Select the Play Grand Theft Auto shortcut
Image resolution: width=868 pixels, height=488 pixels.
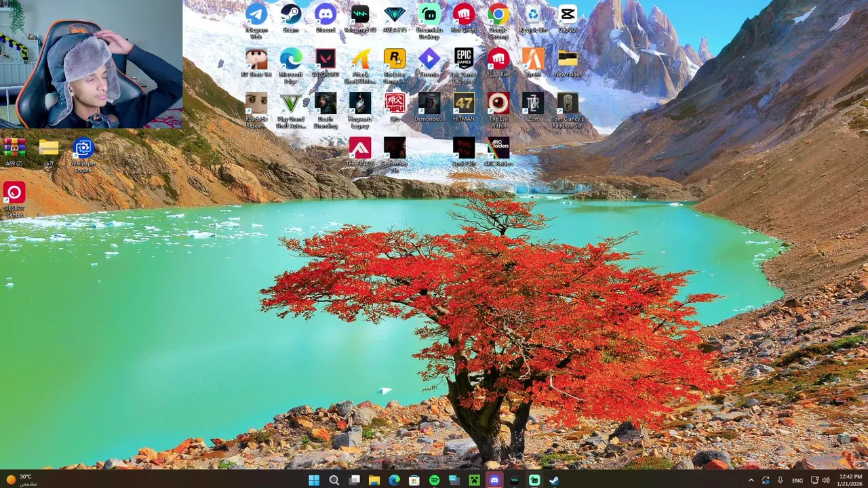click(291, 108)
